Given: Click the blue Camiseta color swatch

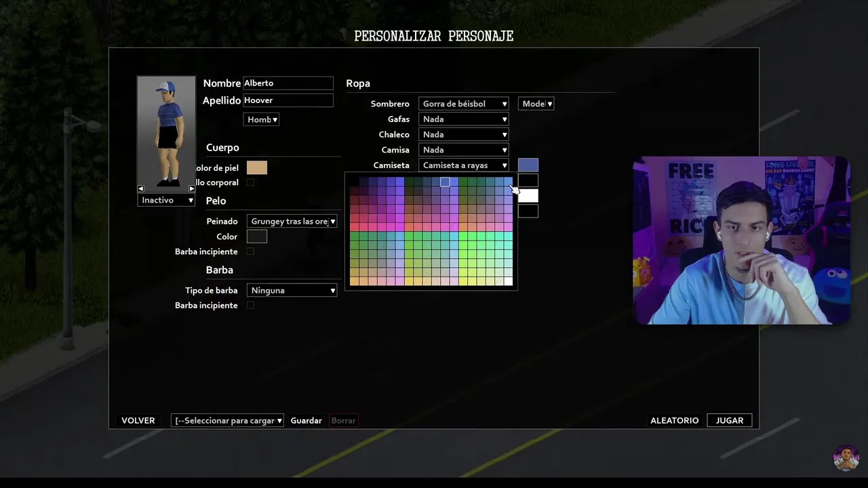Looking at the screenshot, I should (528, 165).
